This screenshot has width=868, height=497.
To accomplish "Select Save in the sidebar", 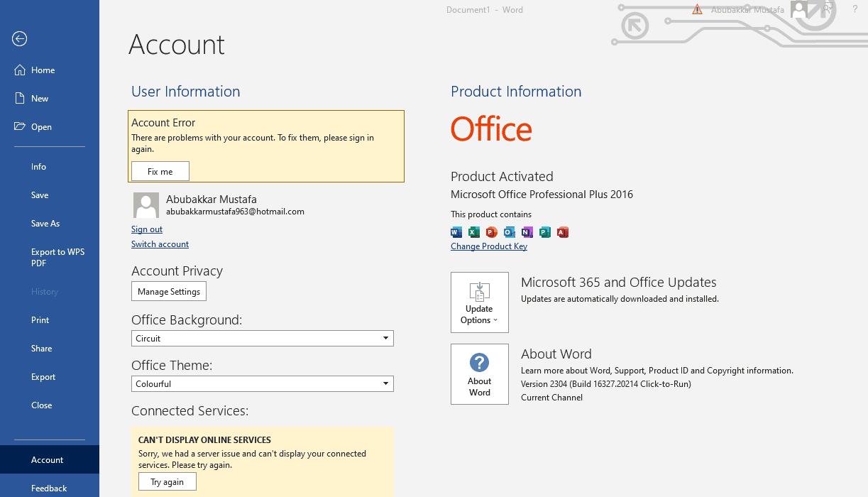I will [50, 195].
